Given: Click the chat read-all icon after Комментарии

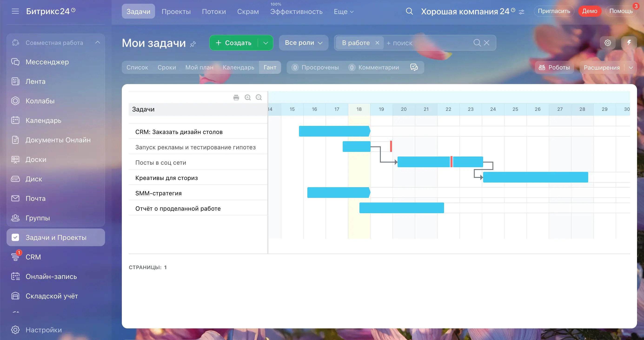Looking at the screenshot, I should [414, 67].
